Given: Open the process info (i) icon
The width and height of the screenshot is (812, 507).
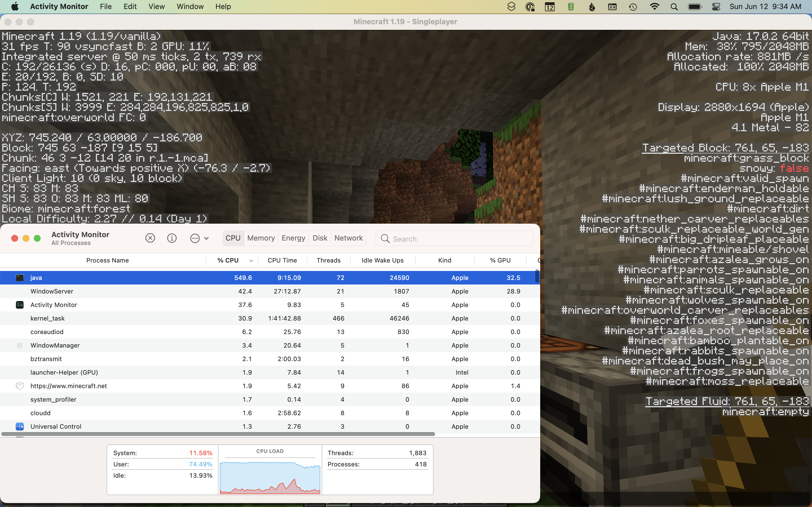Looking at the screenshot, I should tap(172, 238).
